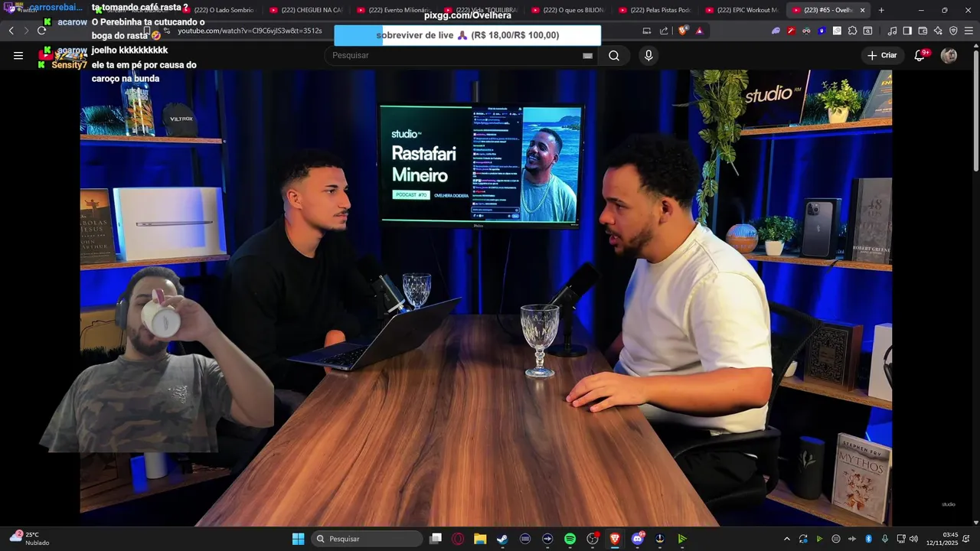Click the cast/install screen icon in address bar

click(x=647, y=31)
